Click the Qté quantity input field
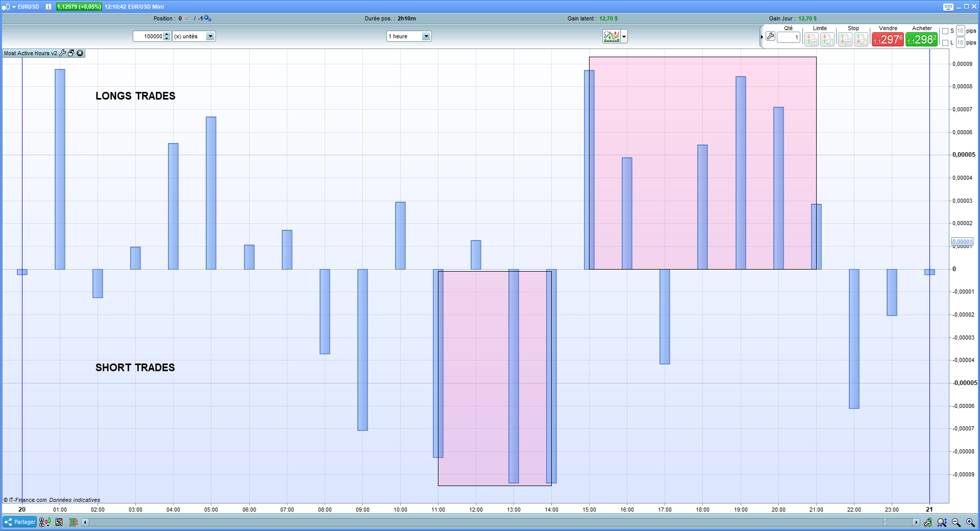 789,37
